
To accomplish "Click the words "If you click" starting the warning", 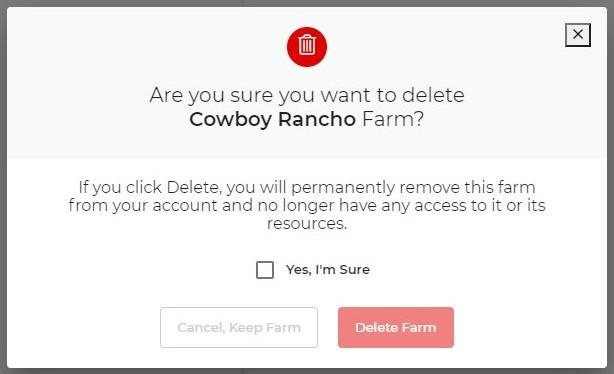I will [120, 188].
